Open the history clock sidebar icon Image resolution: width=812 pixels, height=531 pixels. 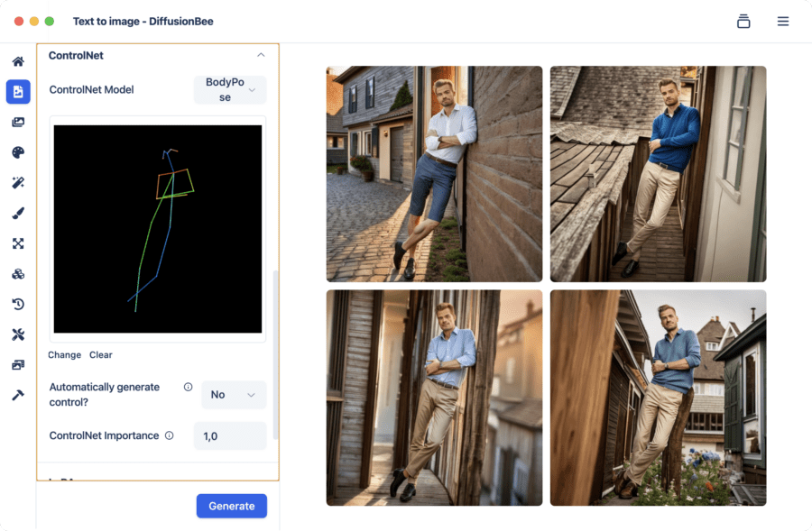tap(18, 305)
